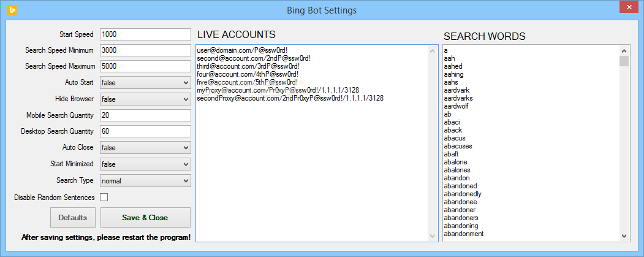
Task: Select the word 'abandonee' in list
Action: point(460,202)
